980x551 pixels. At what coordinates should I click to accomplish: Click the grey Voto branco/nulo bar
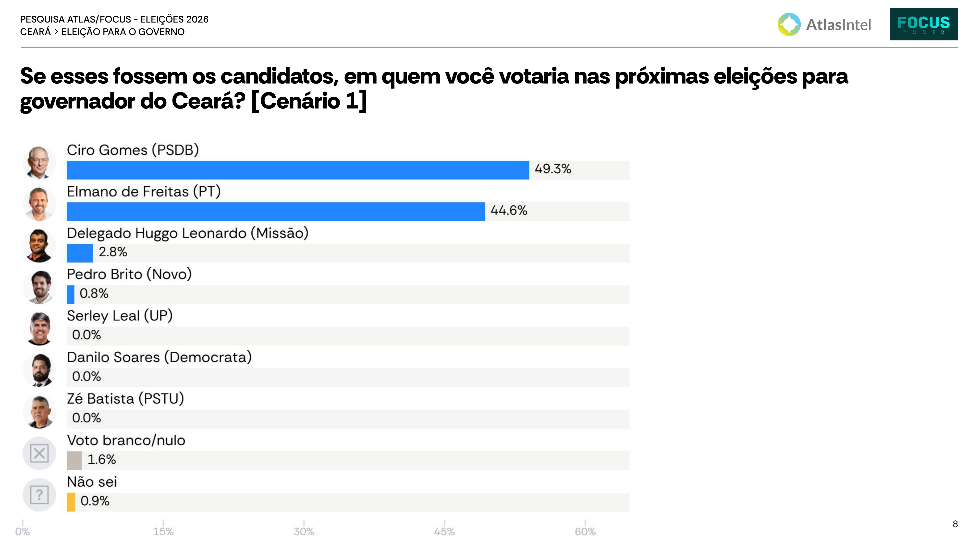click(74, 460)
